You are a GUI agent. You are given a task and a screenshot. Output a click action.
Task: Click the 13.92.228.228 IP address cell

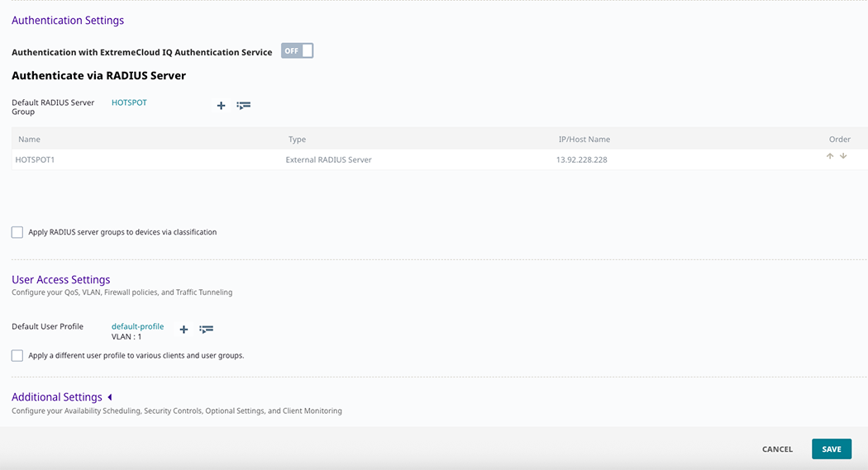[581, 159]
